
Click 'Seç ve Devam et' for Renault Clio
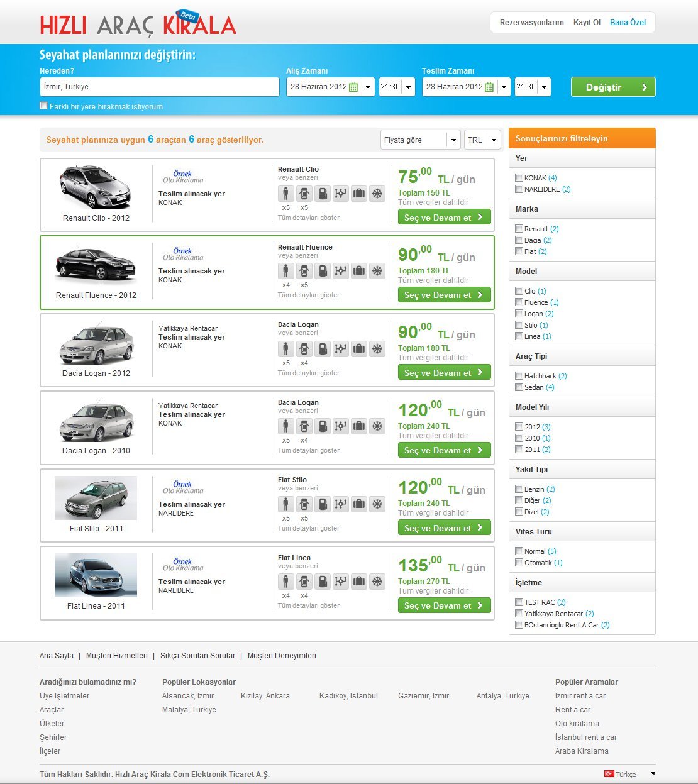pyautogui.click(x=444, y=218)
